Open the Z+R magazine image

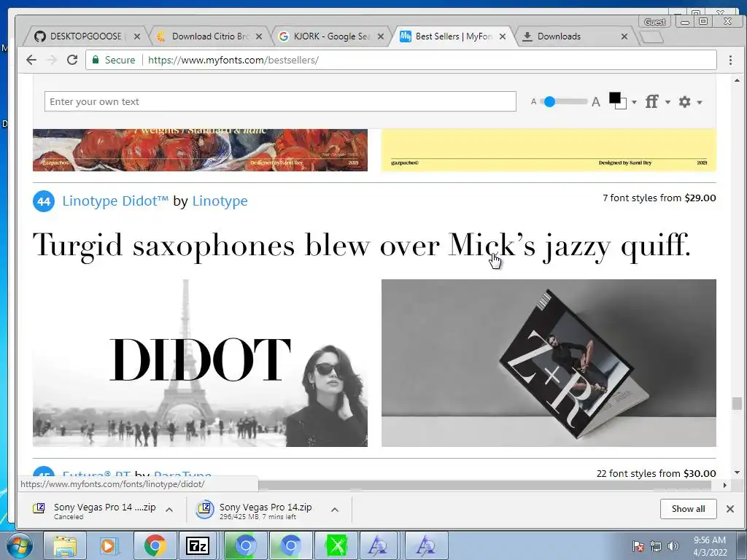(549, 363)
